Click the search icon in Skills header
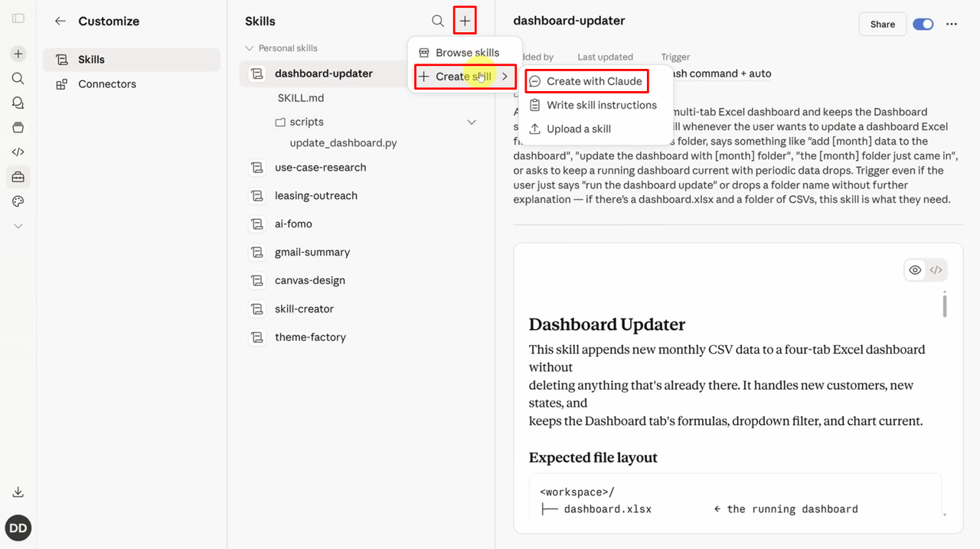980x549 pixels. click(438, 21)
